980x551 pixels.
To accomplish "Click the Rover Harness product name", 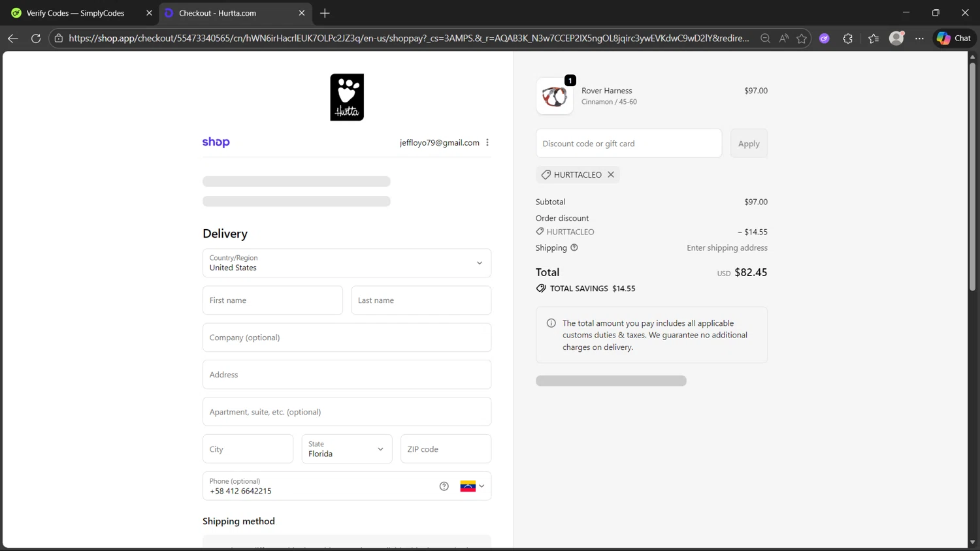I will pyautogui.click(x=607, y=91).
